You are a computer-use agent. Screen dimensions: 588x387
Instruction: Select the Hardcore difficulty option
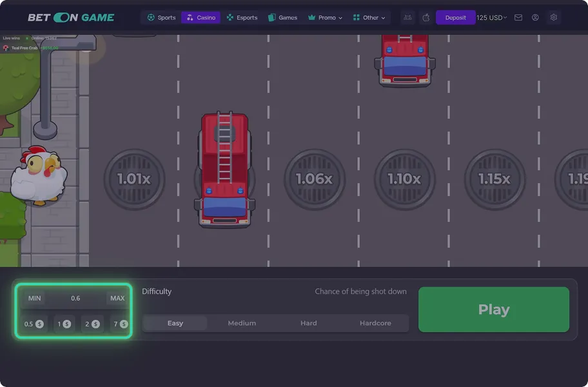coord(375,323)
